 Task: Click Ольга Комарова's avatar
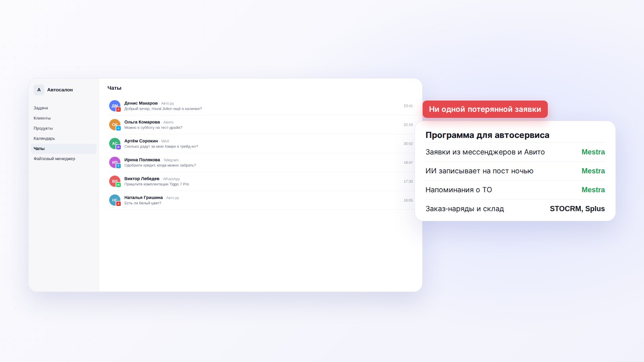click(x=115, y=125)
